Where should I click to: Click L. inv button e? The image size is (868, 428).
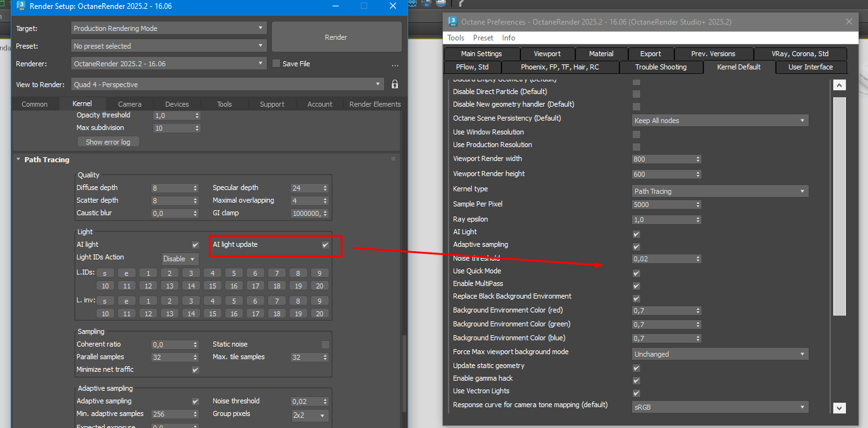tap(127, 301)
